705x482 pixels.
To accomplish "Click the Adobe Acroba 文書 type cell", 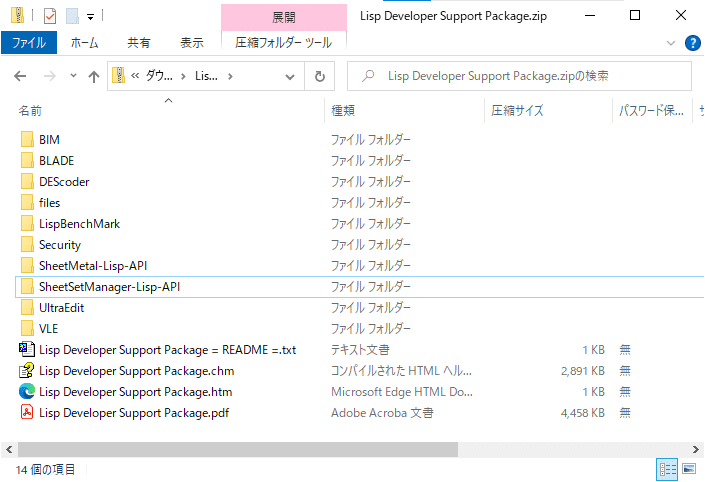I will click(382, 413).
